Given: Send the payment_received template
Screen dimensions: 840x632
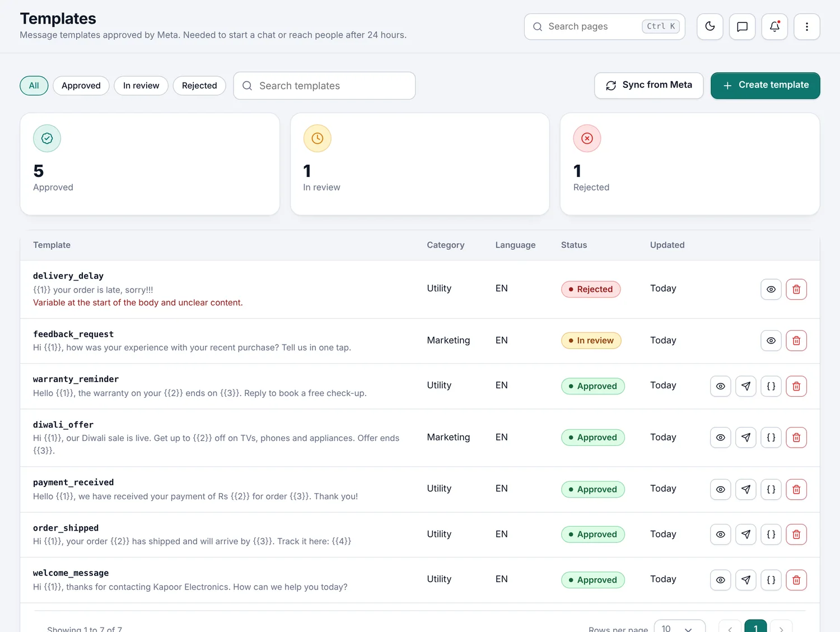Looking at the screenshot, I should click(746, 489).
